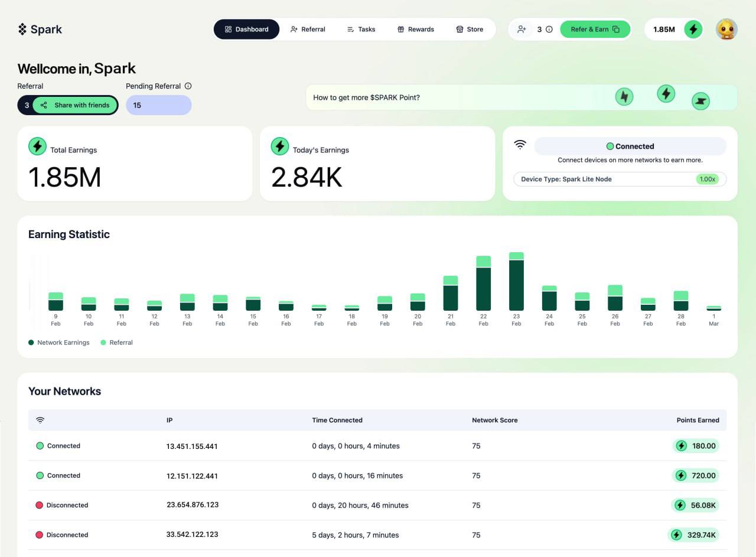Click the Pending Referral info icon
Viewport: 756px width, 557px height.
point(188,86)
